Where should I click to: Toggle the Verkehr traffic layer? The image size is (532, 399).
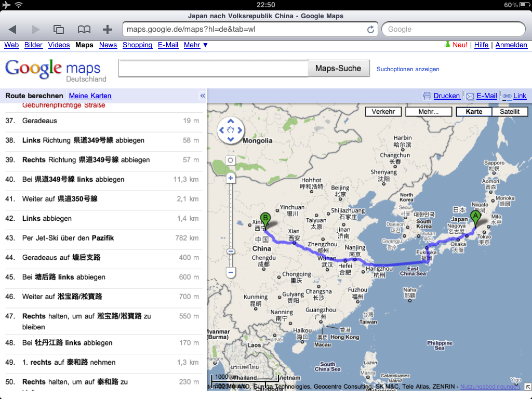click(x=383, y=112)
